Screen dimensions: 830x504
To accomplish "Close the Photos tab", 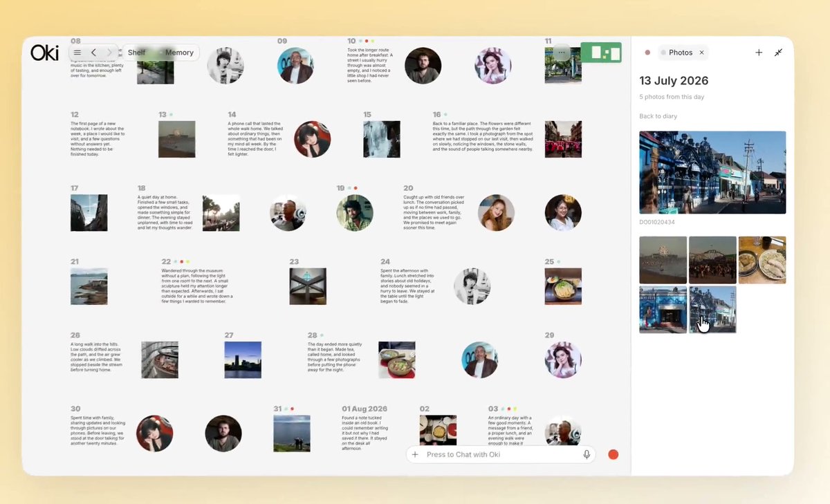I will click(701, 53).
